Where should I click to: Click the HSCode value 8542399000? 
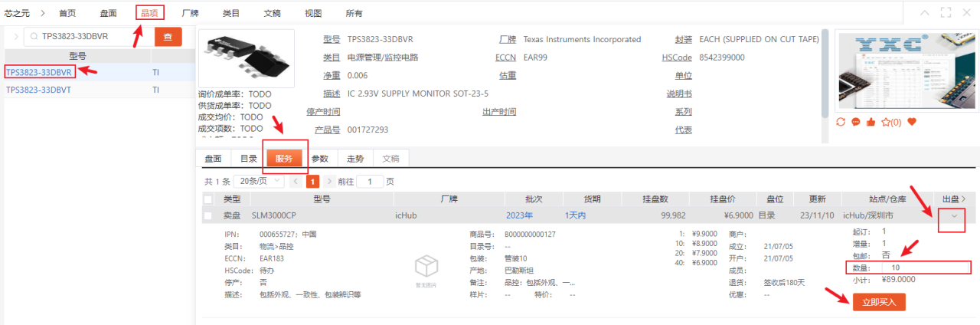(722, 57)
